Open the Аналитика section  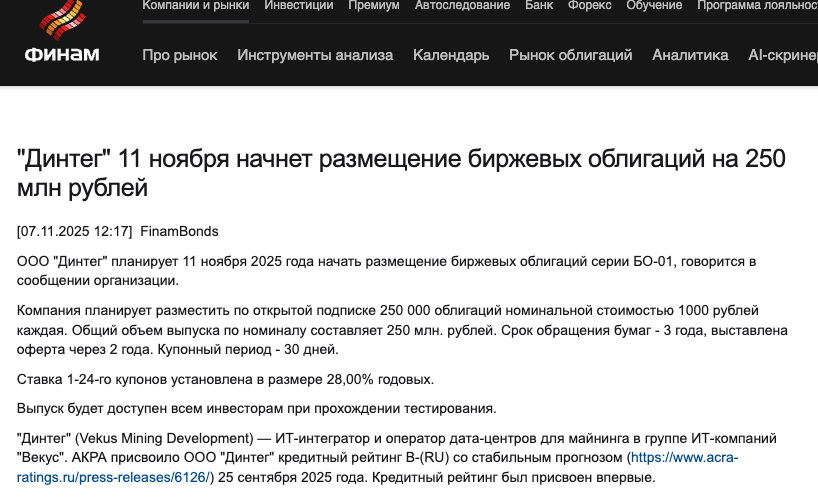tap(690, 55)
